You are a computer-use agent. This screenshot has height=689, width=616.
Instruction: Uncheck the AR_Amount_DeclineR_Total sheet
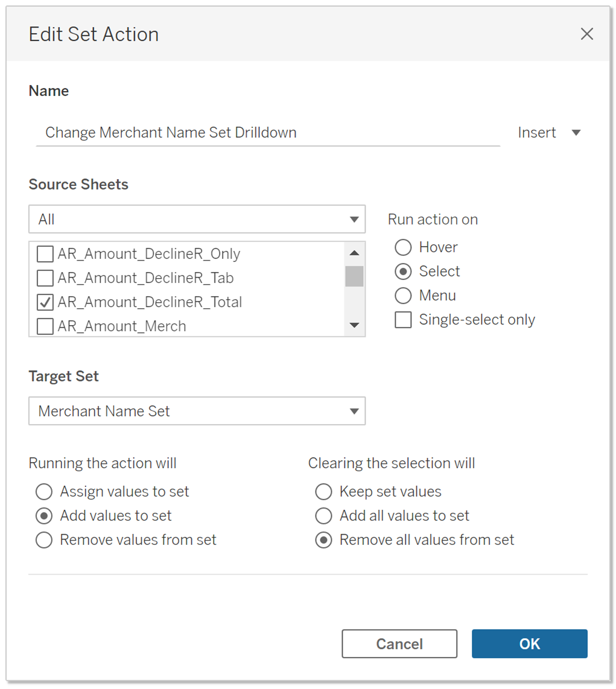[45, 302]
